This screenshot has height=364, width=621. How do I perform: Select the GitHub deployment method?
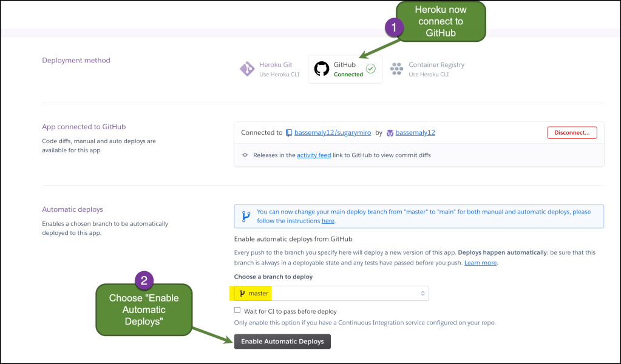345,69
